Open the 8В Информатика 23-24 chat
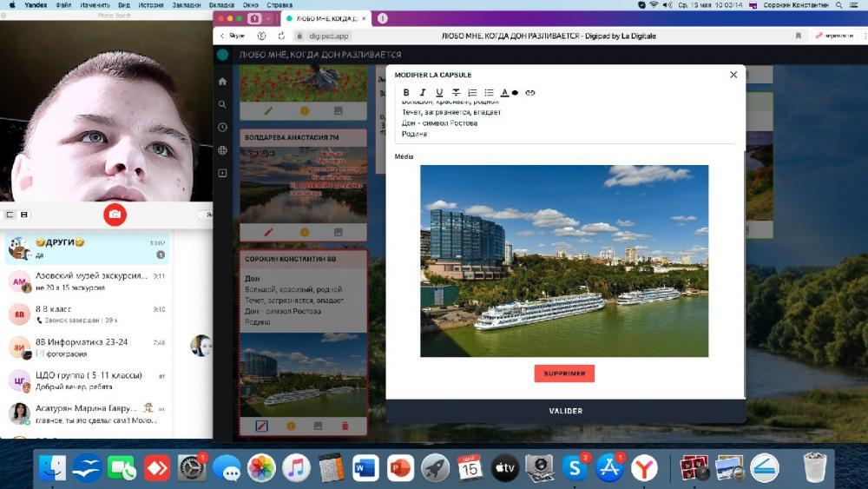The width and height of the screenshot is (868, 489). tap(87, 347)
